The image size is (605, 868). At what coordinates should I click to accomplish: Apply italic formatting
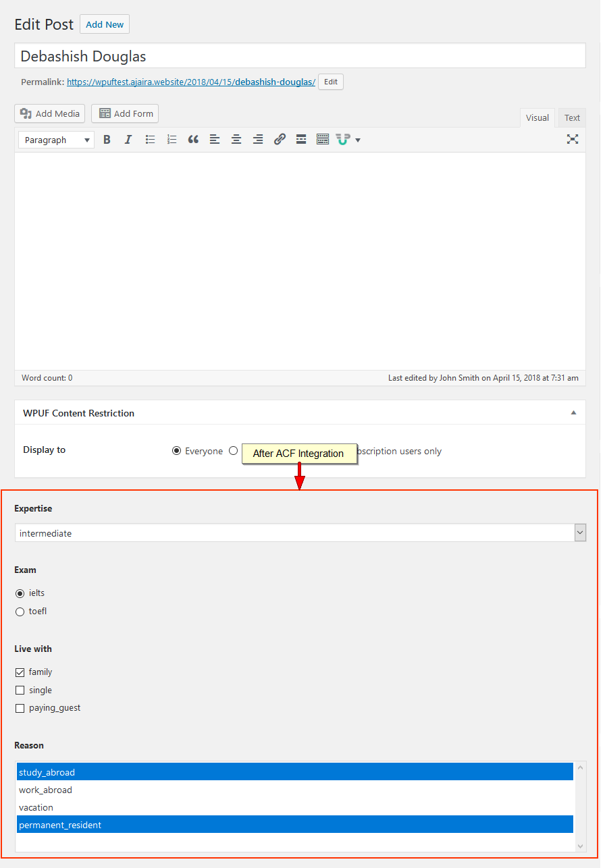pyautogui.click(x=128, y=140)
